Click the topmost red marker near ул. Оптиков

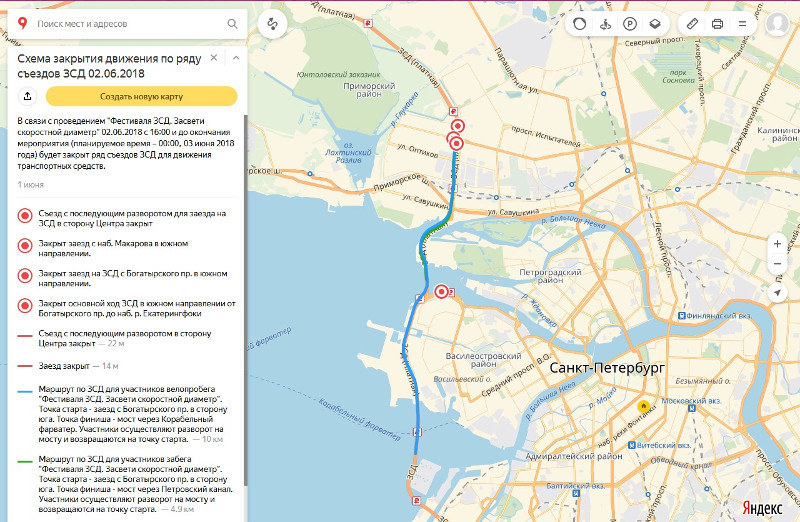point(458,126)
